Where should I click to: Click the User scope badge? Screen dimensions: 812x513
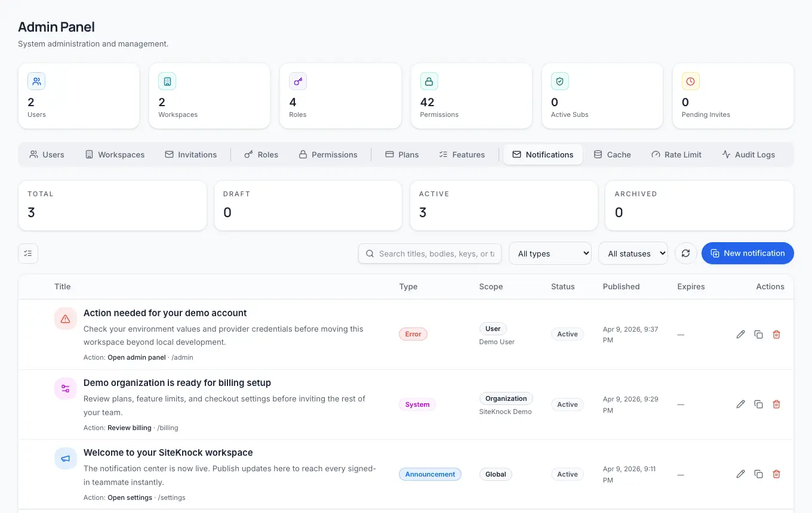tap(493, 329)
